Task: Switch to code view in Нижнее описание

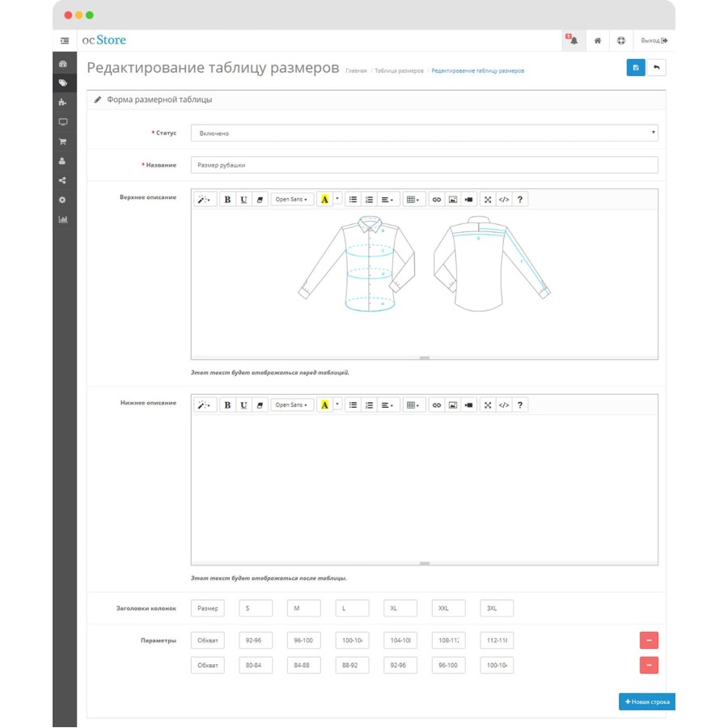Action: (x=504, y=405)
